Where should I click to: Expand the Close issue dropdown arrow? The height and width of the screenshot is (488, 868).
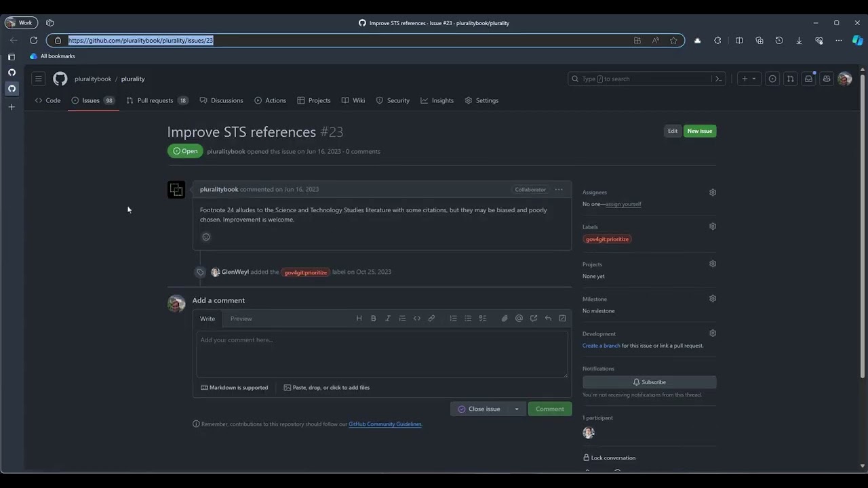[517, 409]
